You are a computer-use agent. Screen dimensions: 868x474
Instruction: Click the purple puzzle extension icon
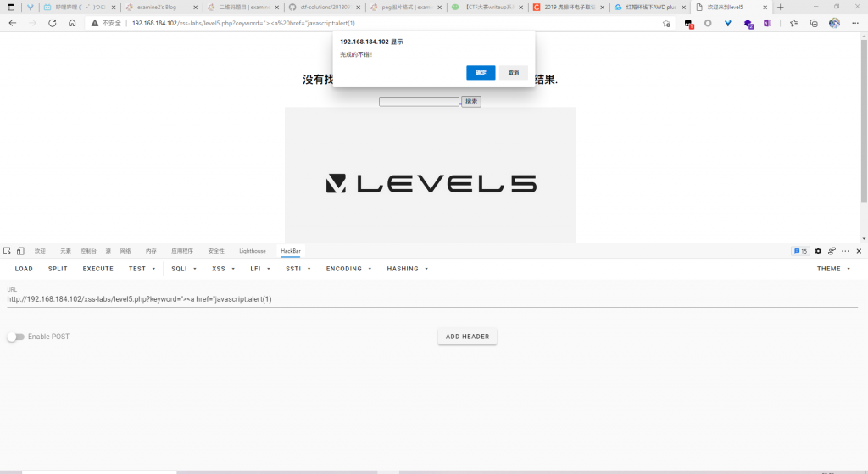[x=748, y=24]
